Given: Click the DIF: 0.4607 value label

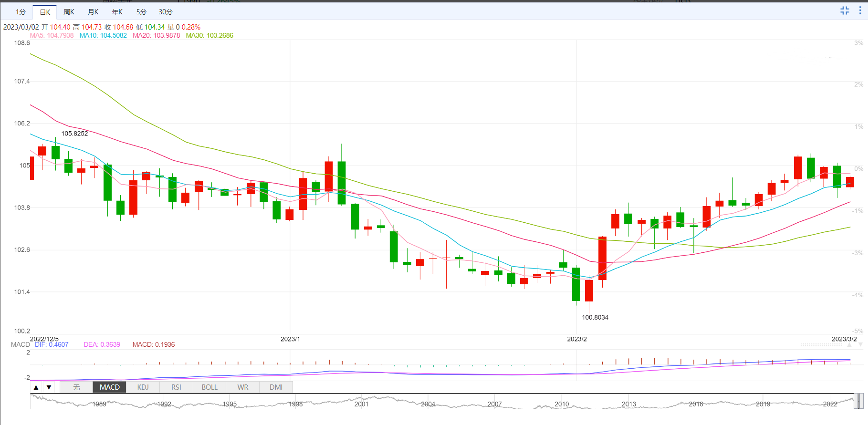Looking at the screenshot, I should pyautogui.click(x=52, y=344).
